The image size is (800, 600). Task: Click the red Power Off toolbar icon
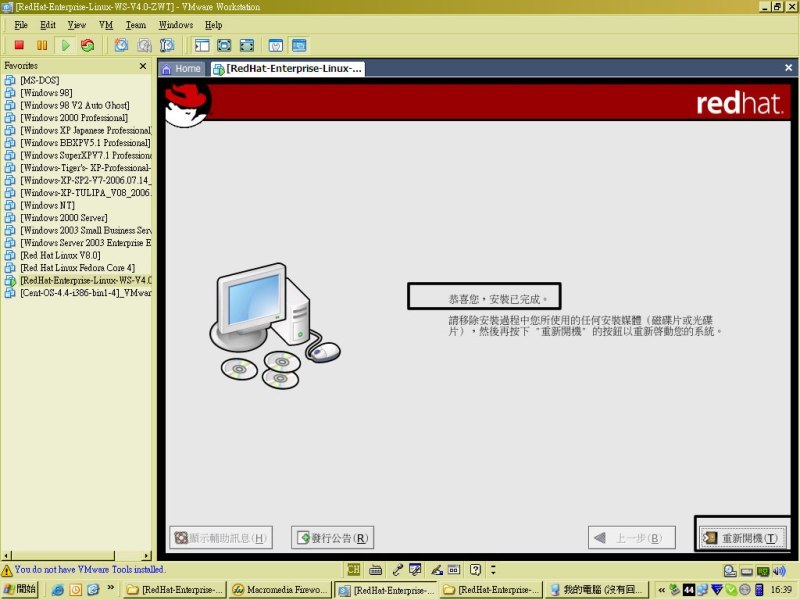(x=19, y=45)
